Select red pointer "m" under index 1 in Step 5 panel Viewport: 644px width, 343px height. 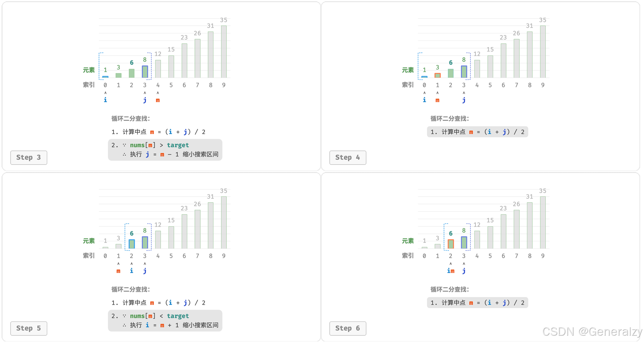[x=118, y=271]
